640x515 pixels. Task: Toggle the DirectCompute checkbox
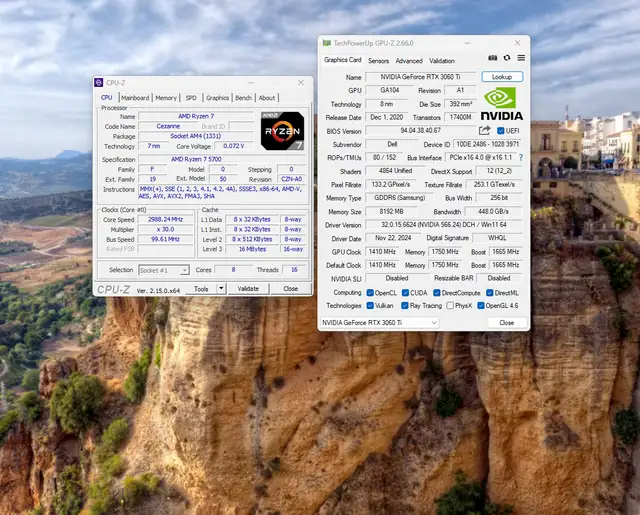click(437, 293)
